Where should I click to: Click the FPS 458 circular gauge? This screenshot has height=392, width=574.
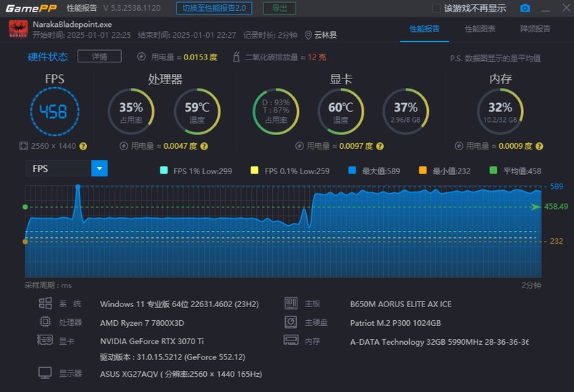tap(54, 111)
